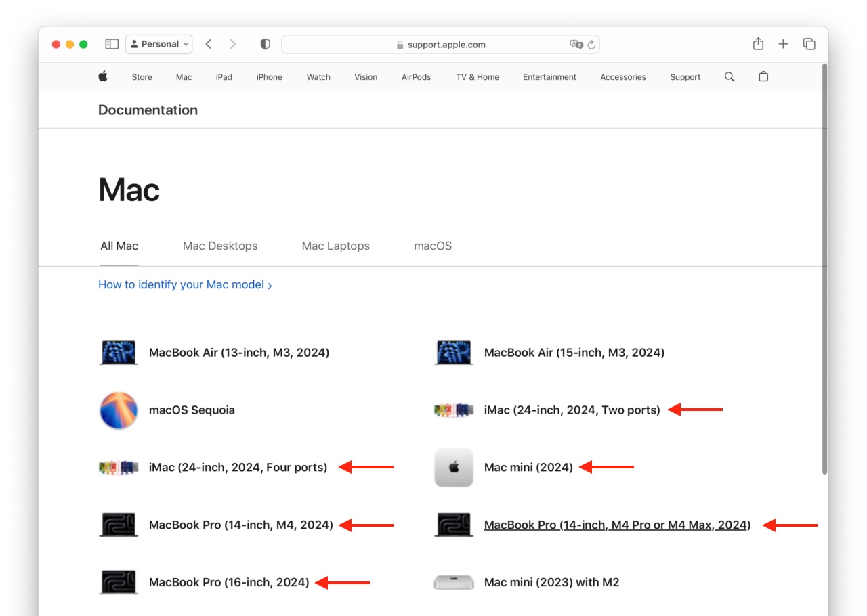Open the AirPods navigation item
The height and width of the screenshot is (616, 867).
(x=416, y=77)
